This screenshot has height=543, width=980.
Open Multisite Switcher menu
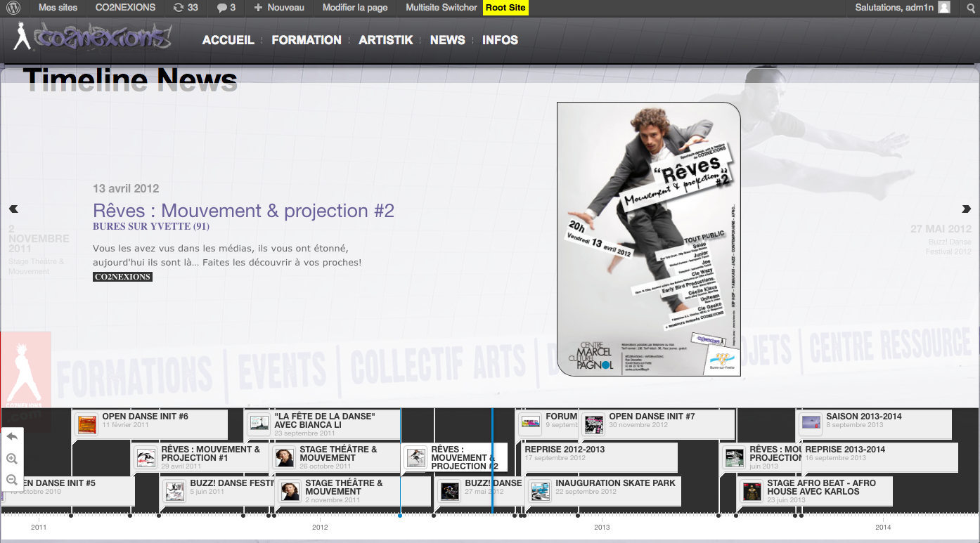click(x=441, y=8)
